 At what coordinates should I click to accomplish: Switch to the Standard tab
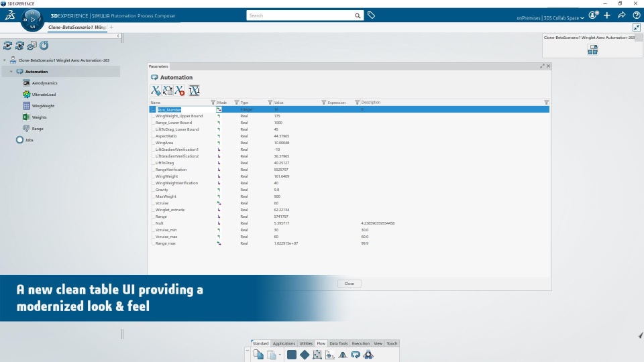tap(260, 343)
